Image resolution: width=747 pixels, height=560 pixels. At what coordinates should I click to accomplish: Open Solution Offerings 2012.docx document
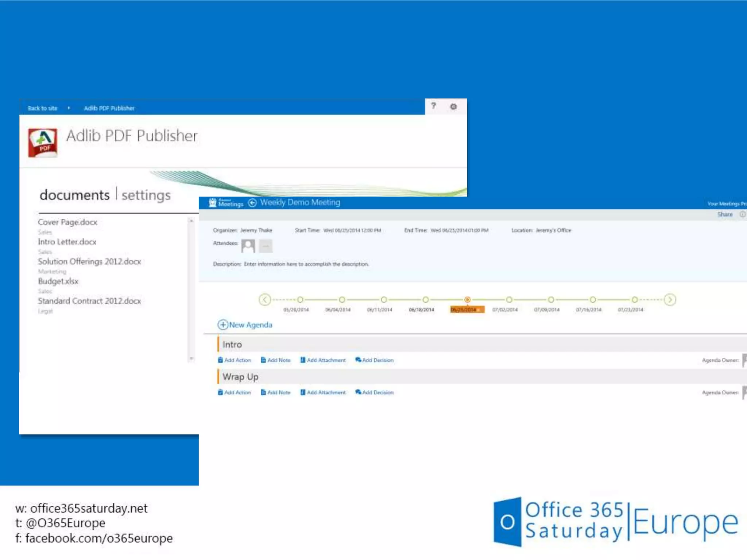tap(89, 261)
